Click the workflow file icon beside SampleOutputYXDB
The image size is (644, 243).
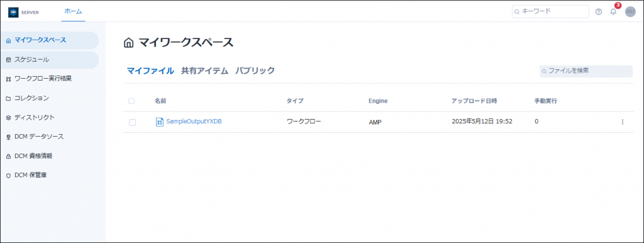[x=160, y=121]
